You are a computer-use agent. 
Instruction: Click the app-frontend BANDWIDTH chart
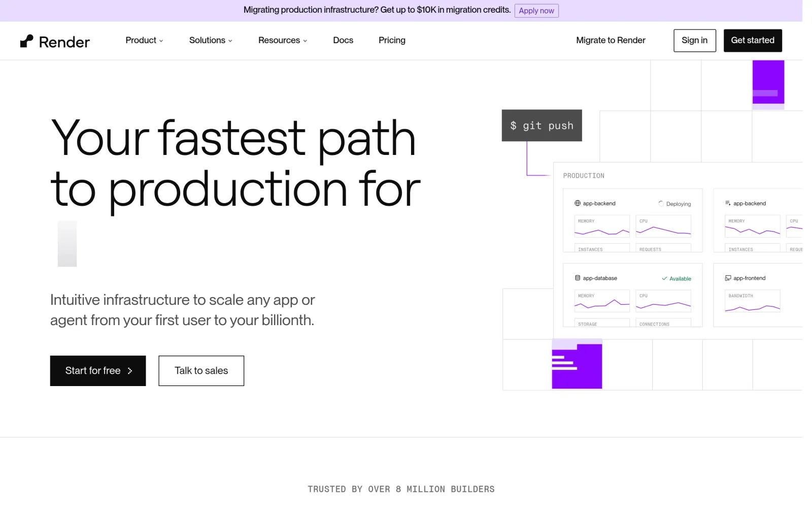[x=753, y=301]
